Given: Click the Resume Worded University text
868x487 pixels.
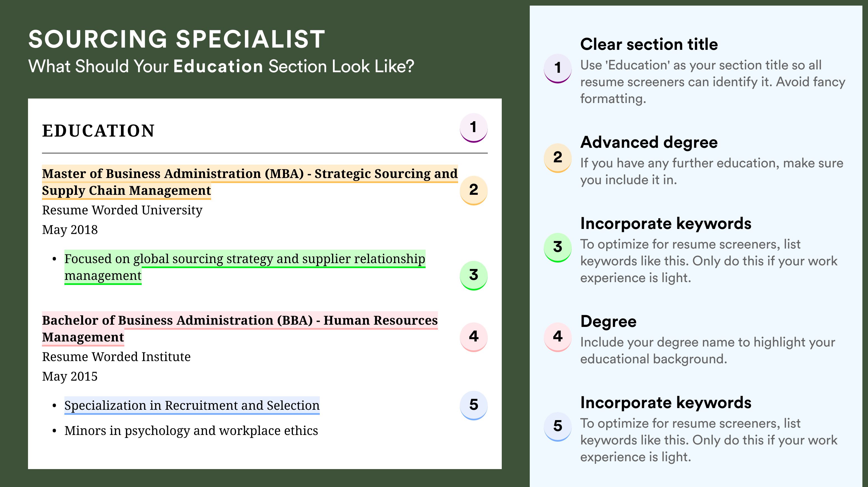Looking at the screenshot, I should (x=122, y=210).
